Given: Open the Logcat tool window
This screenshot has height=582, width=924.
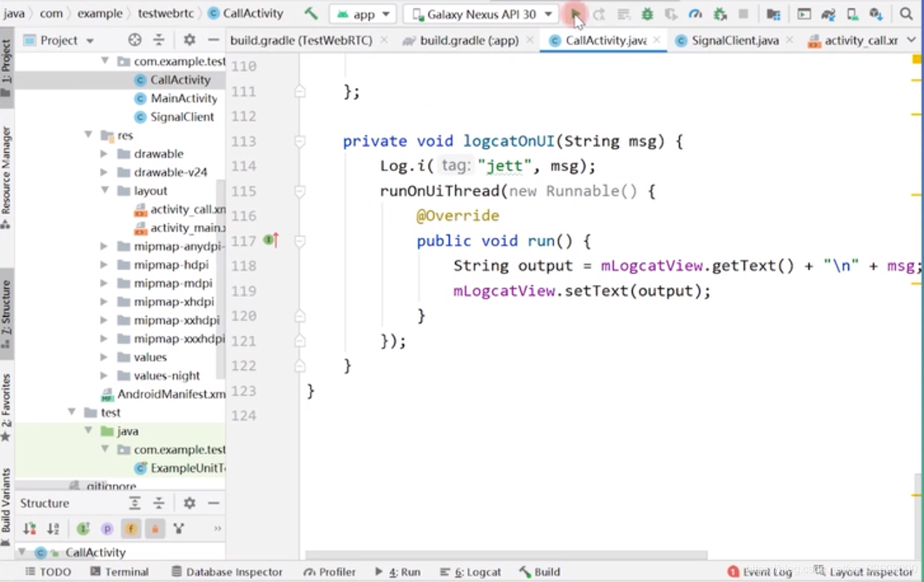Looking at the screenshot, I should click(x=470, y=572).
